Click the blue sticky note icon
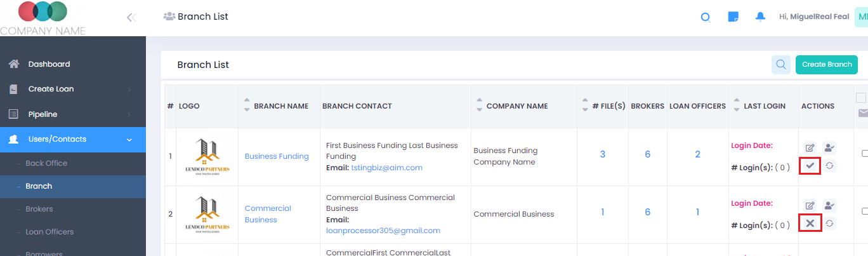The image size is (868, 256). pos(733,17)
